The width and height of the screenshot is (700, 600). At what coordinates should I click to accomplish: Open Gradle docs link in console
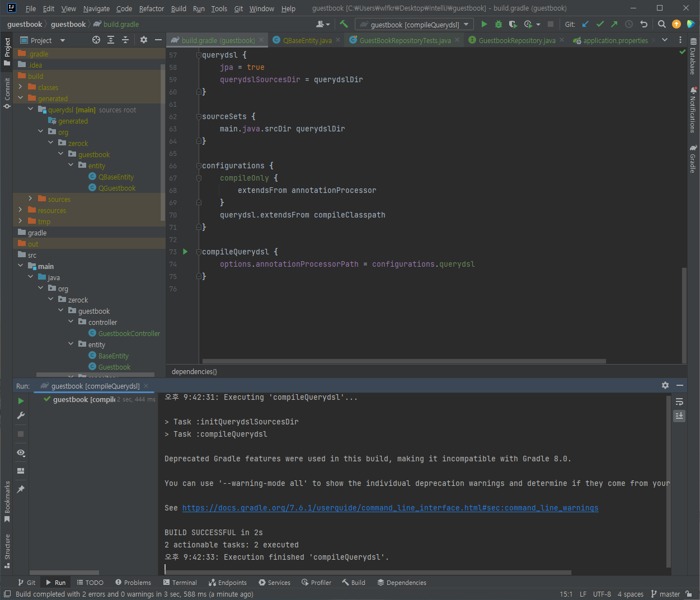pyautogui.click(x=390, y=508)
